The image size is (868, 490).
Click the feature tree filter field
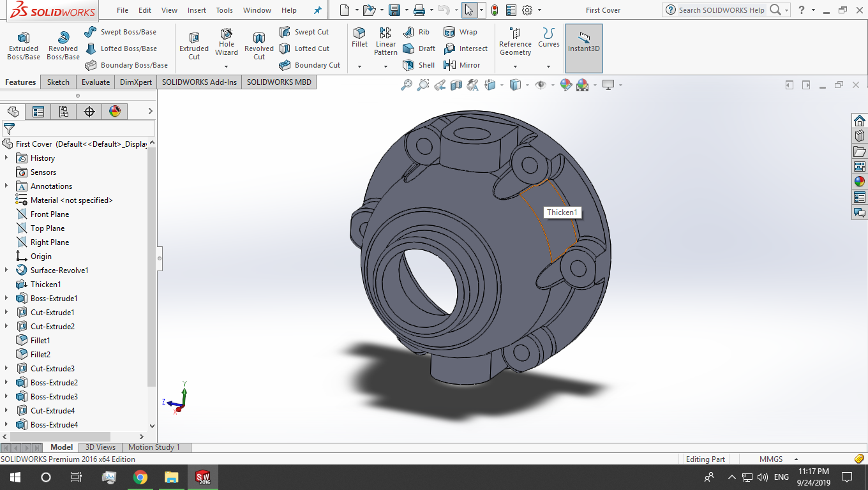pos(78,128)
